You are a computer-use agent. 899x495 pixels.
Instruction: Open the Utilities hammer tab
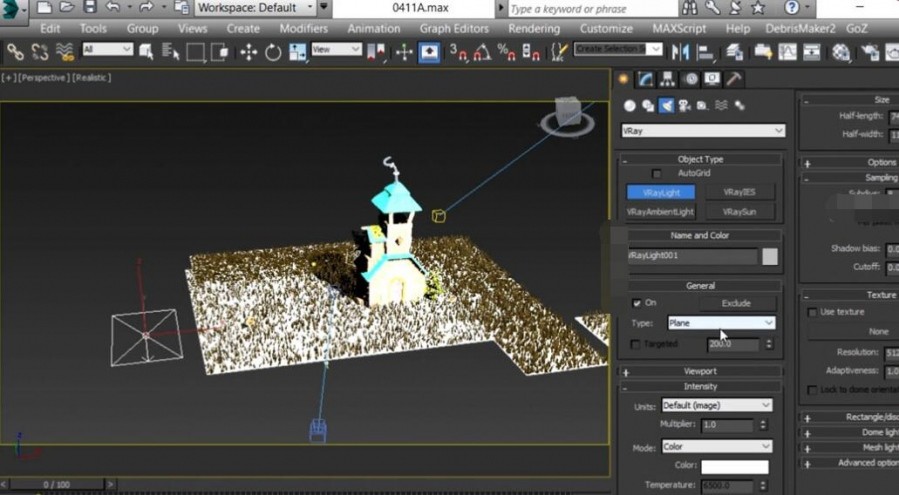coord(734,79)
